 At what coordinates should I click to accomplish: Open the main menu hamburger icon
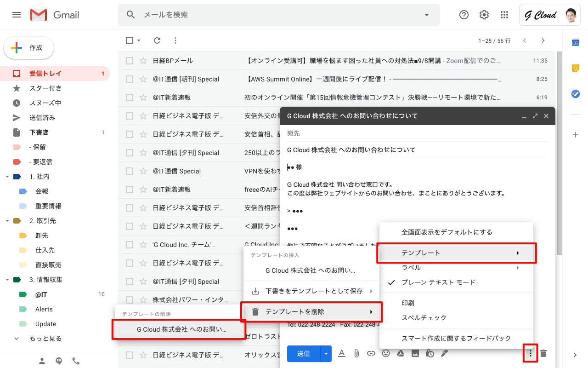(17, 15)
